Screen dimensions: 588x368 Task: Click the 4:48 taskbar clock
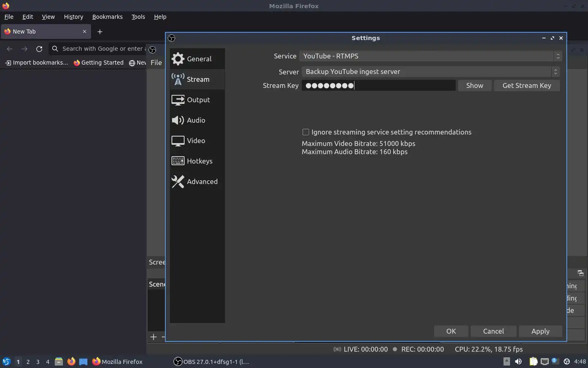[x=580, y=361]
